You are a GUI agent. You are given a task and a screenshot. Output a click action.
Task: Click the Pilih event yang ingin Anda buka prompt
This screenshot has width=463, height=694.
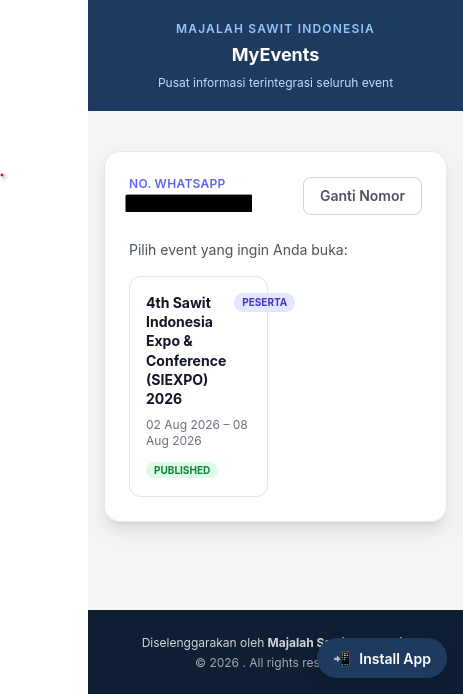(238, 250)
